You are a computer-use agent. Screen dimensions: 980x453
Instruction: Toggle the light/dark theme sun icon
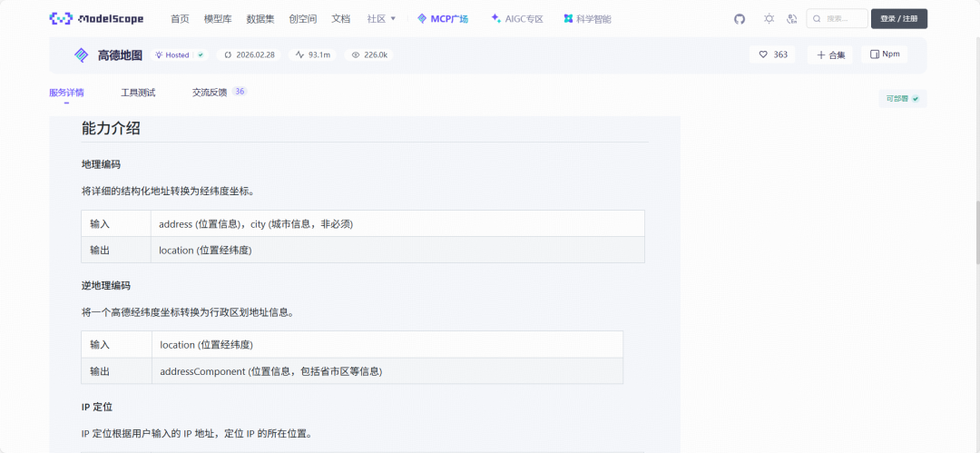click(x=769, y=19)
